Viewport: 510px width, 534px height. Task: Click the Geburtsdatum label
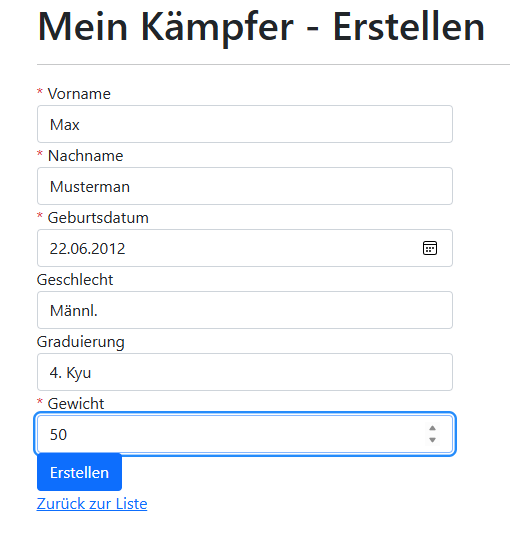click(x=98, y=218)
